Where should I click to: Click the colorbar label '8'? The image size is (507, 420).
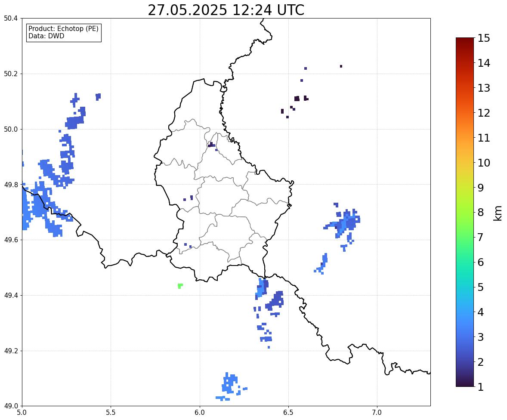coord(481,213)
